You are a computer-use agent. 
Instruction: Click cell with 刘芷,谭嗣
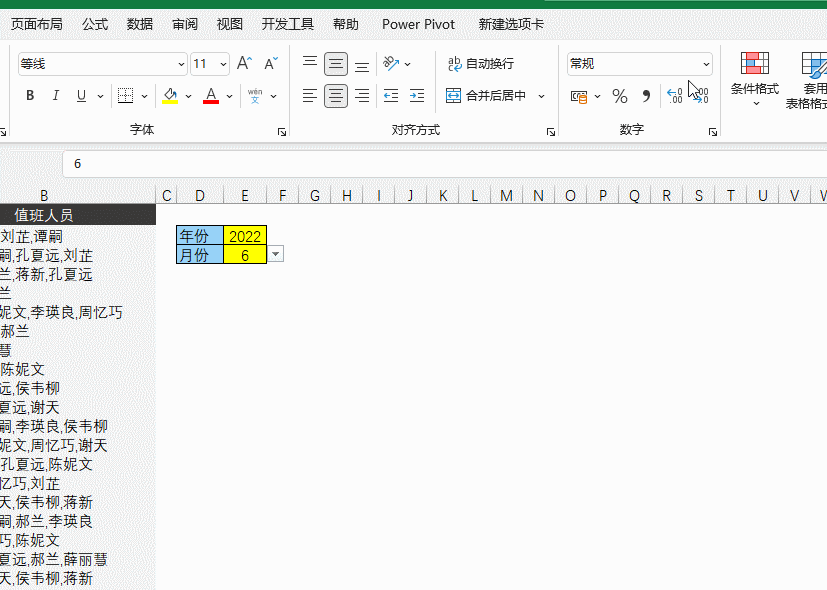coord(78,236)
